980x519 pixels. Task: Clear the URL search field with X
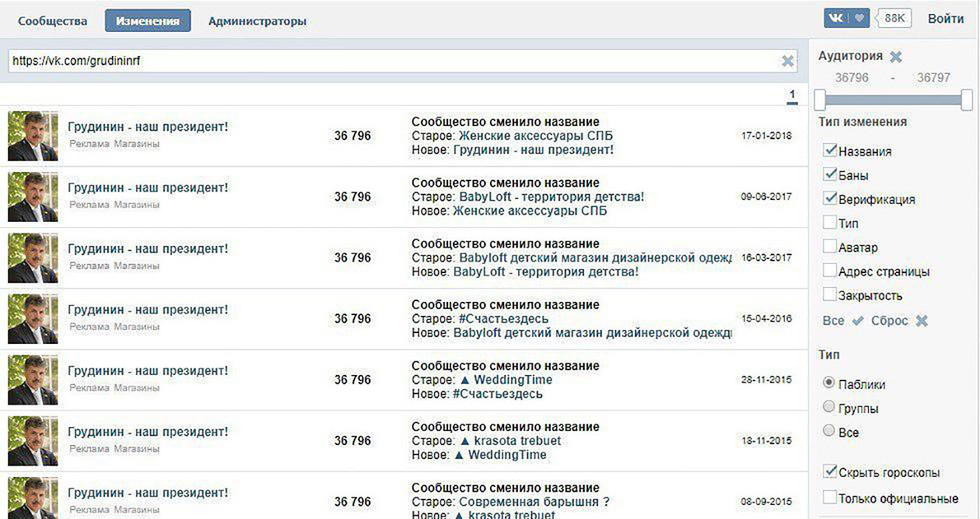tap(788, 61)
